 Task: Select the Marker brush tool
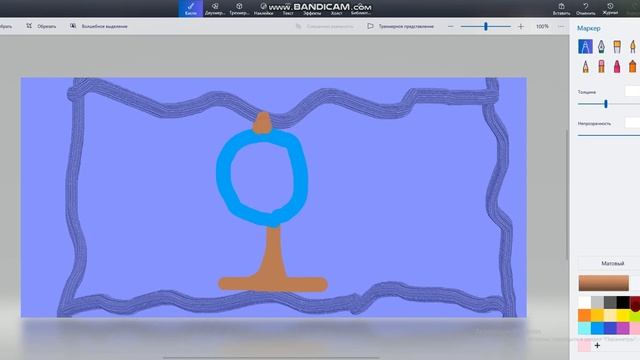coord(585,47)
